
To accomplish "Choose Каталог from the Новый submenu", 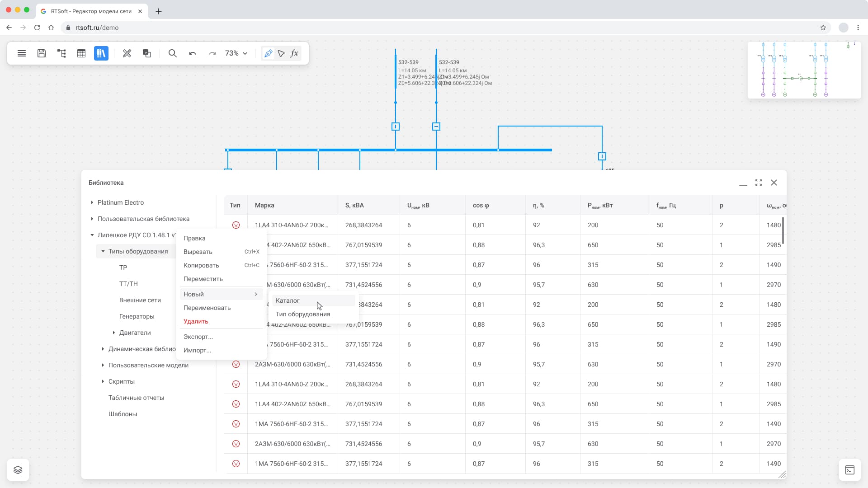I will [288, 300].
